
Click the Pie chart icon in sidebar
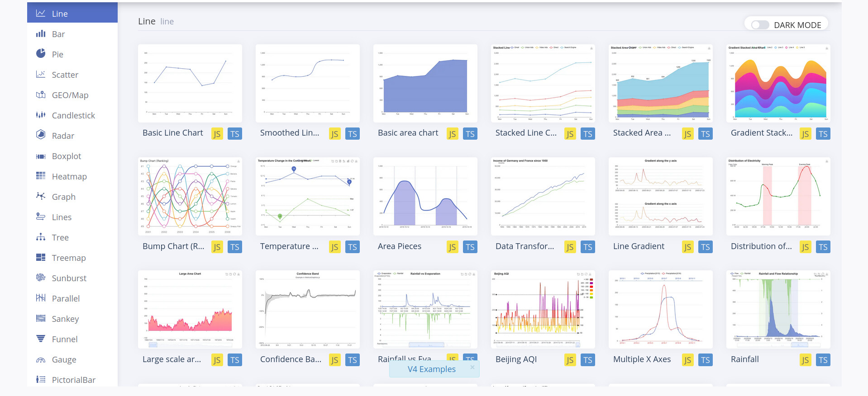(41, 54)
